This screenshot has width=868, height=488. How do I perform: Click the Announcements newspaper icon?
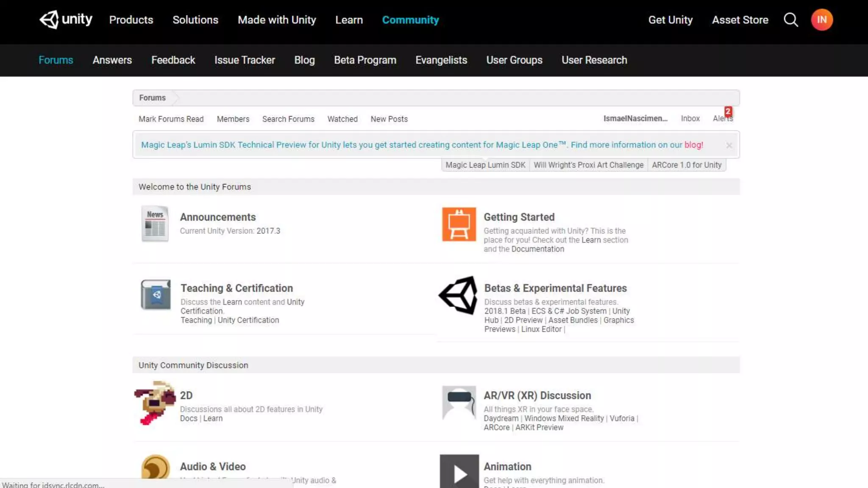tap(155, 224)
